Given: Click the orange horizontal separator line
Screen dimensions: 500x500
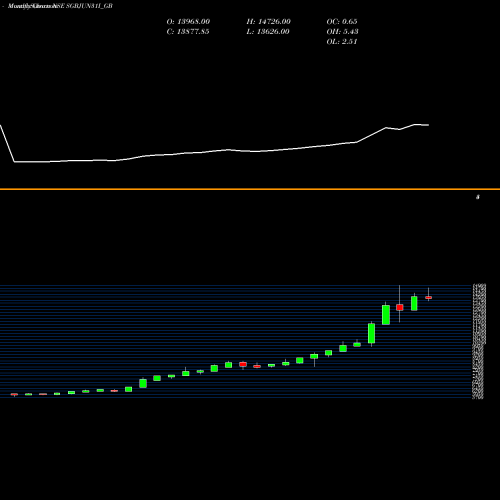Looking at the screenshot, I should coord(250,189).
